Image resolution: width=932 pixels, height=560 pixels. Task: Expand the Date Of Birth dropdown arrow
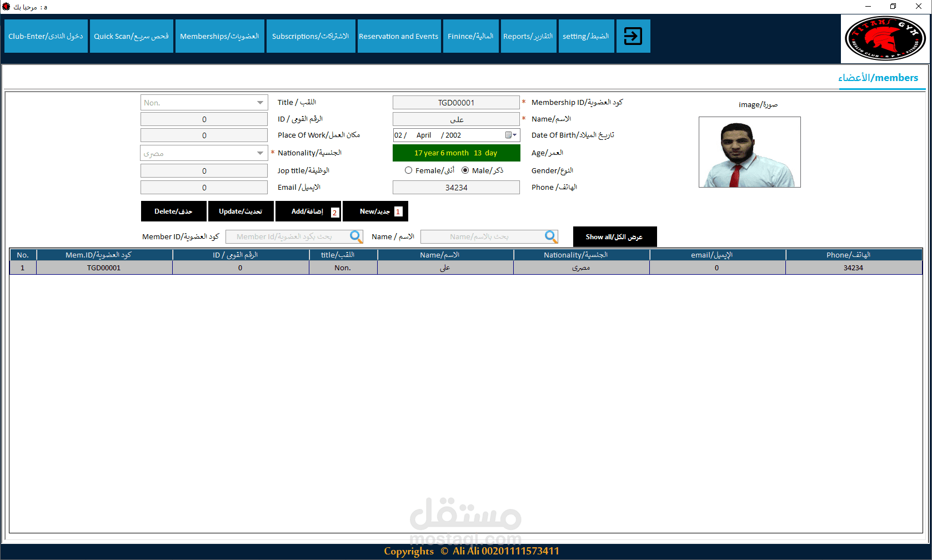click(514, 135)
